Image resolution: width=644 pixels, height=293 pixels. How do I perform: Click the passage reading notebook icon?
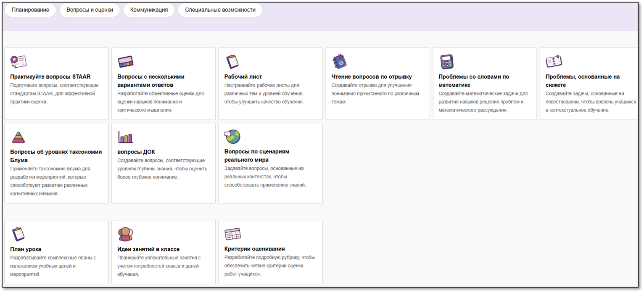pyautogui.click(x=339, y=61)
